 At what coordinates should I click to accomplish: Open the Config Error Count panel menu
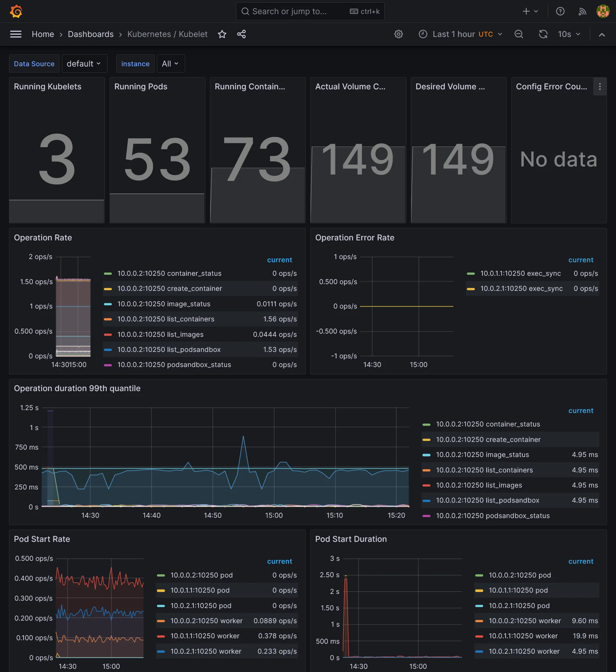pyautogui.click(x=600, y=87)
